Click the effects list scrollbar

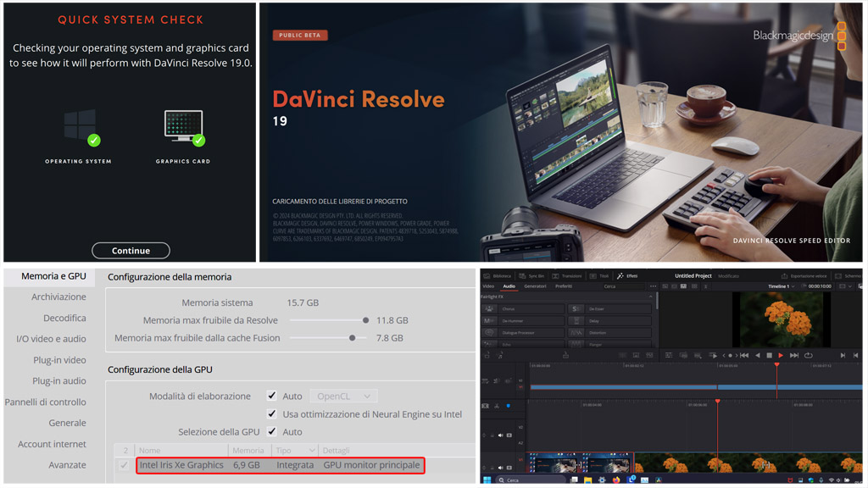tap(657, 301)
